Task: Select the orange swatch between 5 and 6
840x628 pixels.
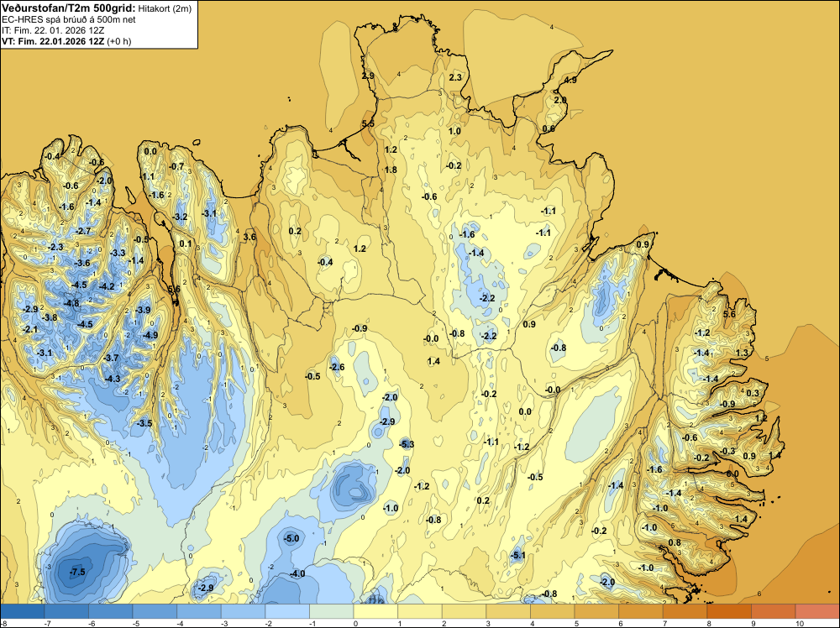Action: click(596, 611)
